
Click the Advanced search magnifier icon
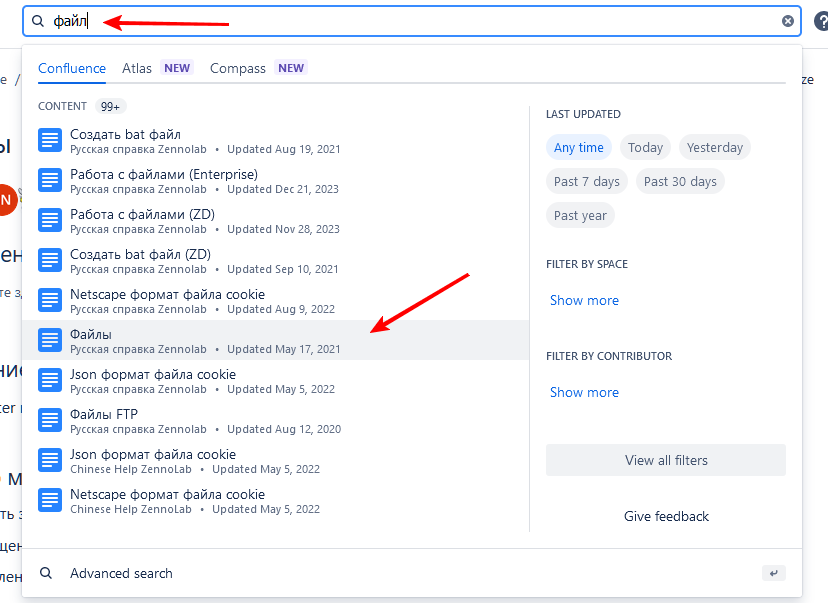coord(46,573)
